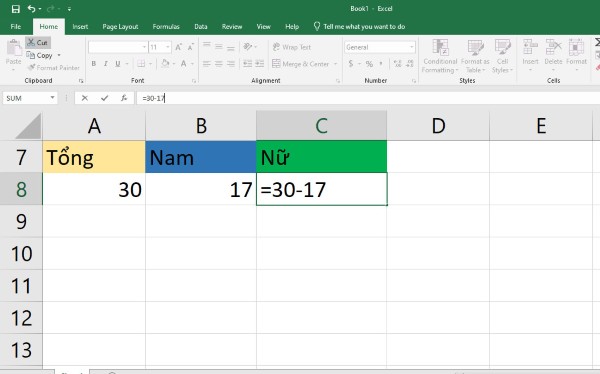Click the Insert Function fx icon
The width and height of the screenshot is (600, 374).
124,98
